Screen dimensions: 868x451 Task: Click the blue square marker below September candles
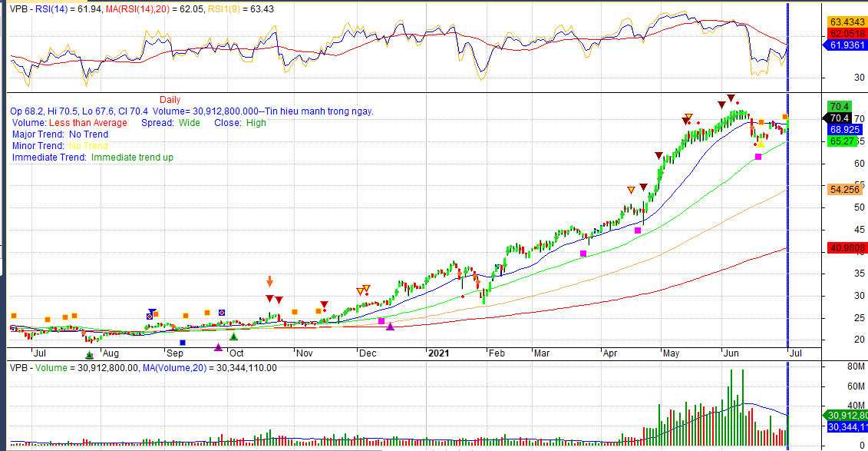point(183,343)
